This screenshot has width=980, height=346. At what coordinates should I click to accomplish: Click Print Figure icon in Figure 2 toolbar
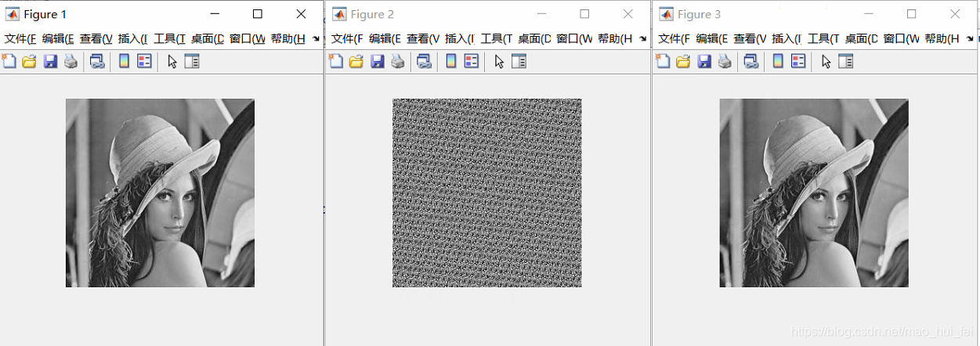398,61
